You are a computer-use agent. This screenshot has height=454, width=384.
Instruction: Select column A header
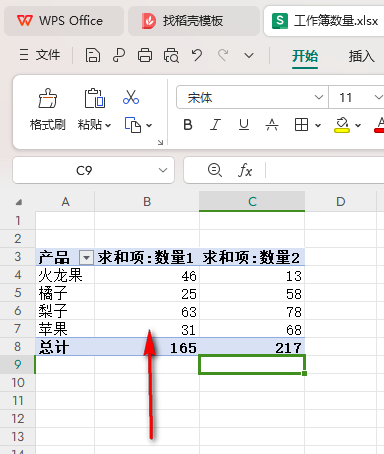tap(65, 201)
